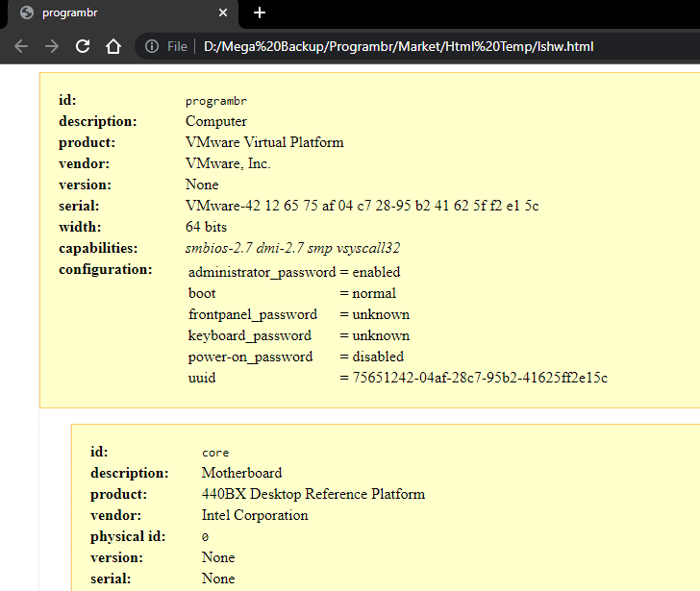The height and width of the screenshot is (591, 700).
Task: Click the 'boot' configuration key
Action: coord(202,293)
